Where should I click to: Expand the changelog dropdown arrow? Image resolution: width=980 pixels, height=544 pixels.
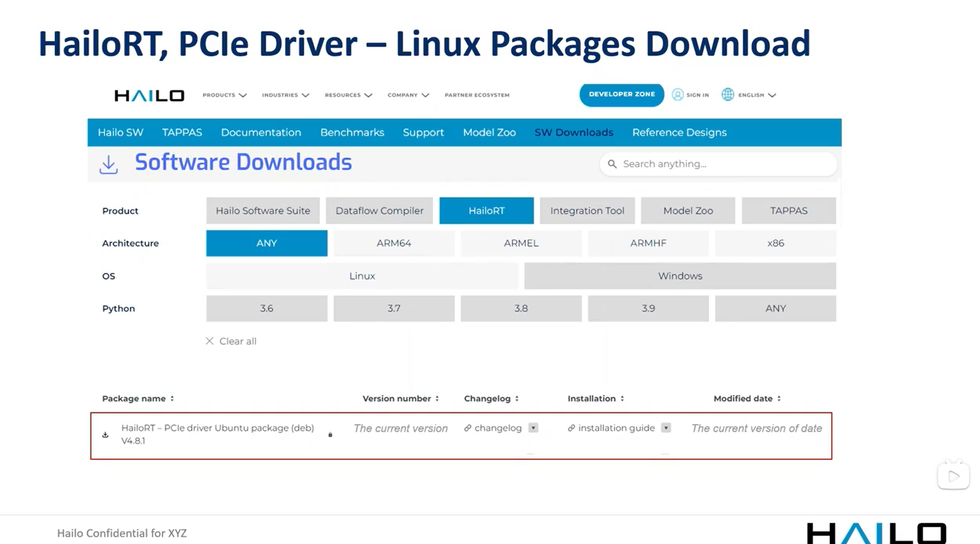pos(533,428)
